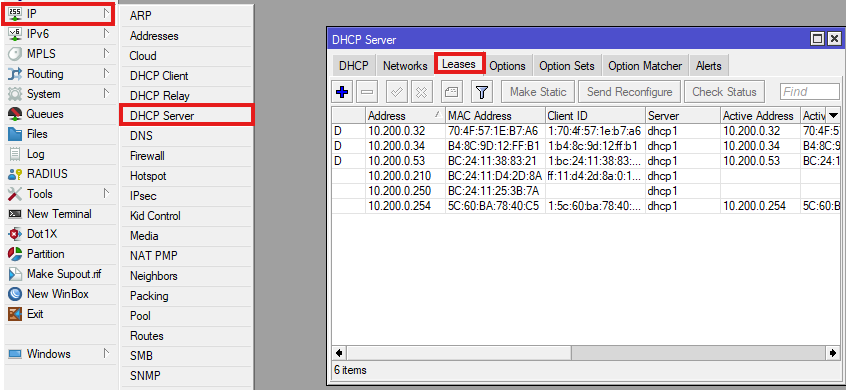Select lease row 10.200.0.210

pos(586,176)
